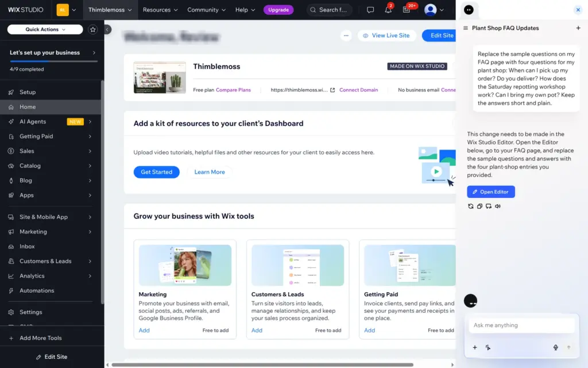Go to Setup in the sidebar
This screenshot has height=368, width=588.
click(51, 92)
